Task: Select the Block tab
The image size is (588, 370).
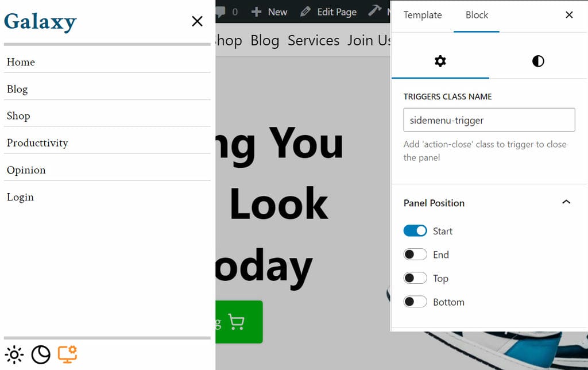Action: 477,15
